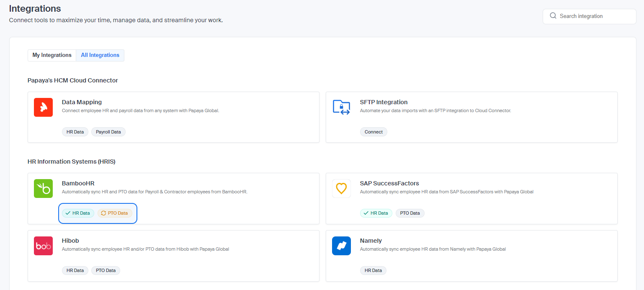
Task: Focus the Search integration field
Action: (x=589, y=16)
